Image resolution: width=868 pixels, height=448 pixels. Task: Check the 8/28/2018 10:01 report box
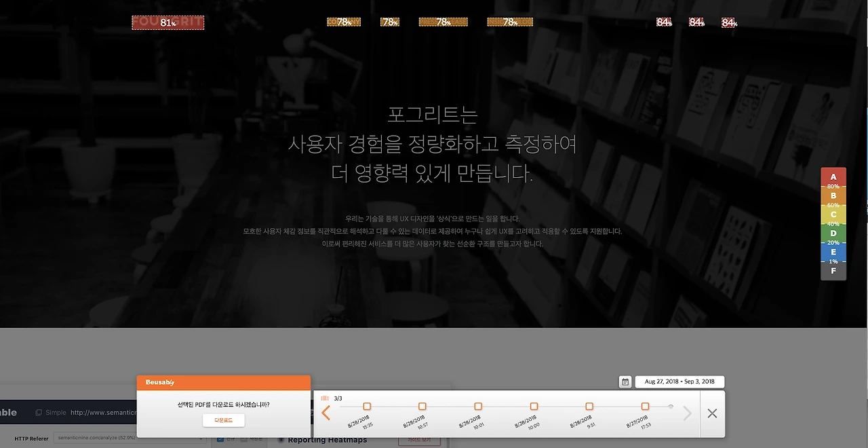pos(478,407)
